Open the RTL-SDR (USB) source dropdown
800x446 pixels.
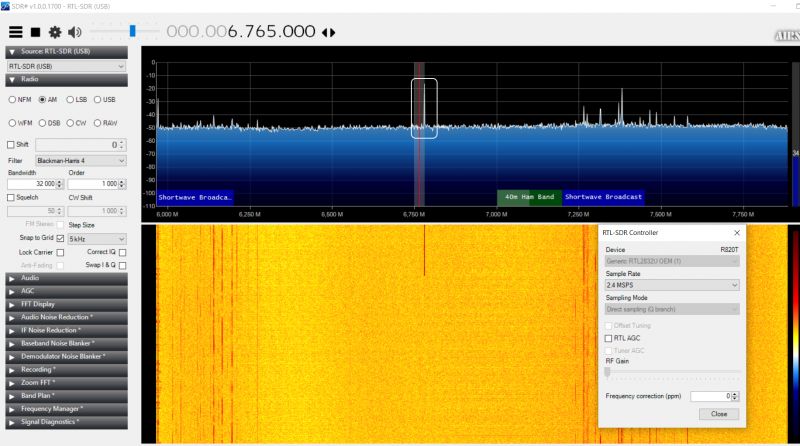(x=66, y=66)
